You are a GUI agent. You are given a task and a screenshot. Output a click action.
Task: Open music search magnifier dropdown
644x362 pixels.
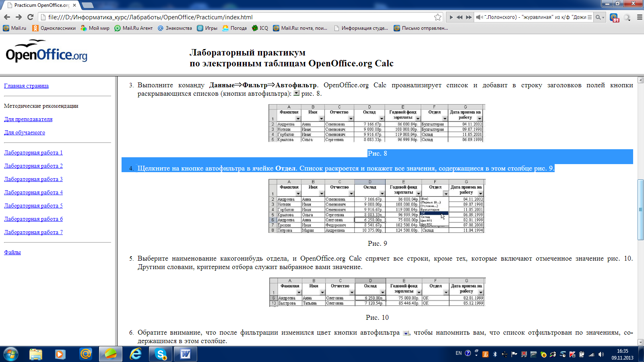600,17
